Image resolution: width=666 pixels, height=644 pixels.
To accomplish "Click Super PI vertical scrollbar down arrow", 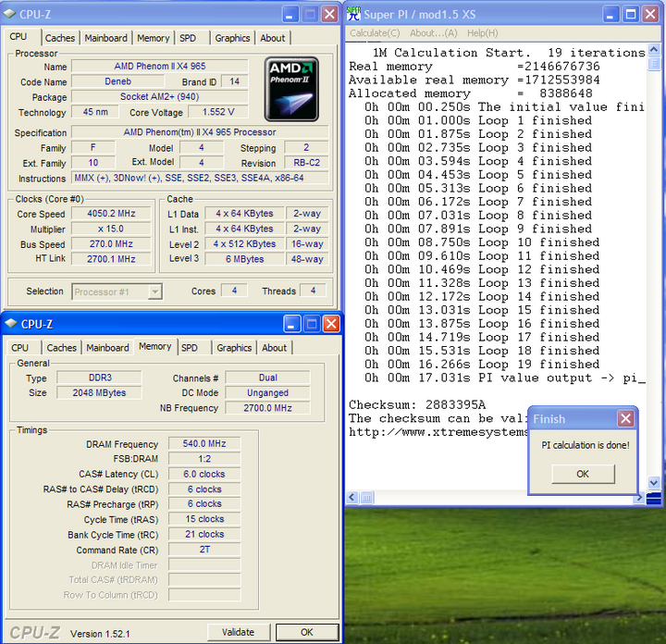I will pyautogui.click(x=654, y=483).
